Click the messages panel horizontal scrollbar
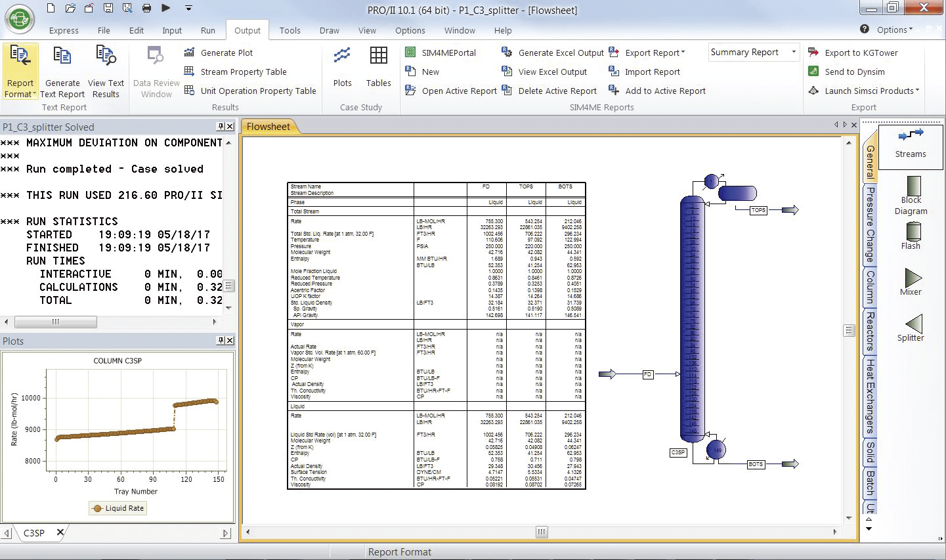This screenshot has width=946, height=560. point(56,322)
